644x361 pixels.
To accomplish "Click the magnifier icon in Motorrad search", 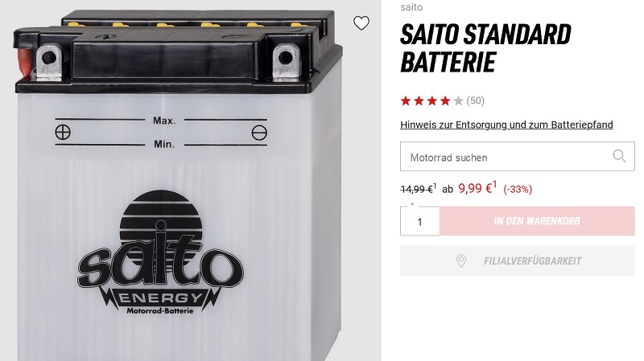I will point(619,156).
